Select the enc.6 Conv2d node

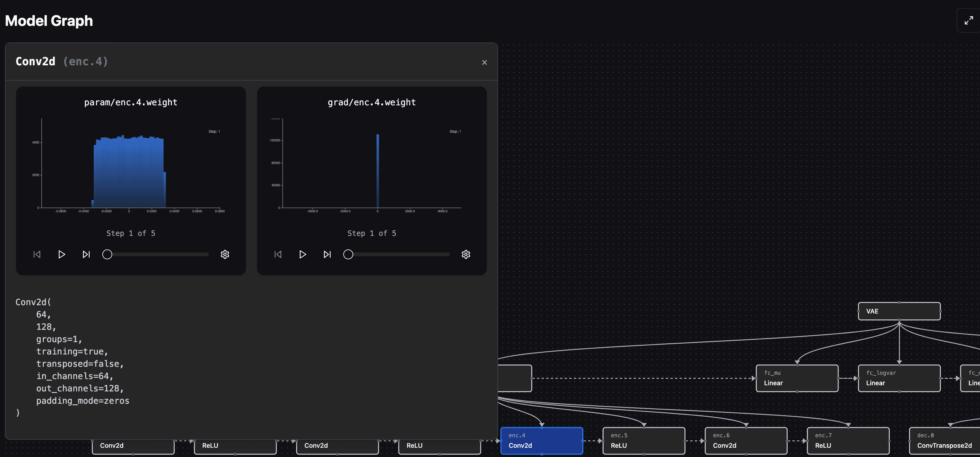pyautogui.click(x=746, y=440)
